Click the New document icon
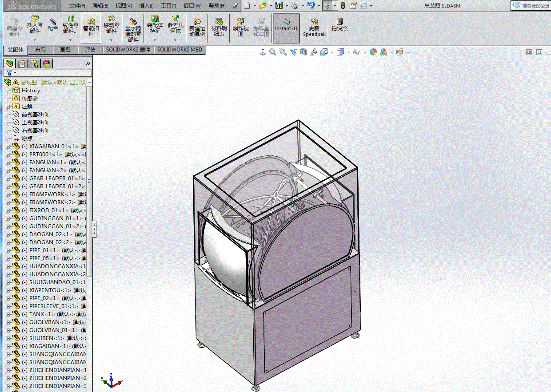This screenshot has width=551, height=392. pos(247,5)
